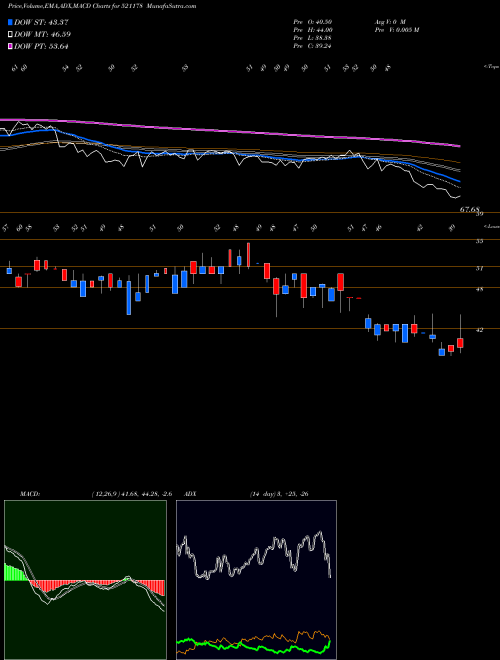500x660 pixels.
Task: Click the MACD (12,26,9) parameter values
Action: (131, 494)
